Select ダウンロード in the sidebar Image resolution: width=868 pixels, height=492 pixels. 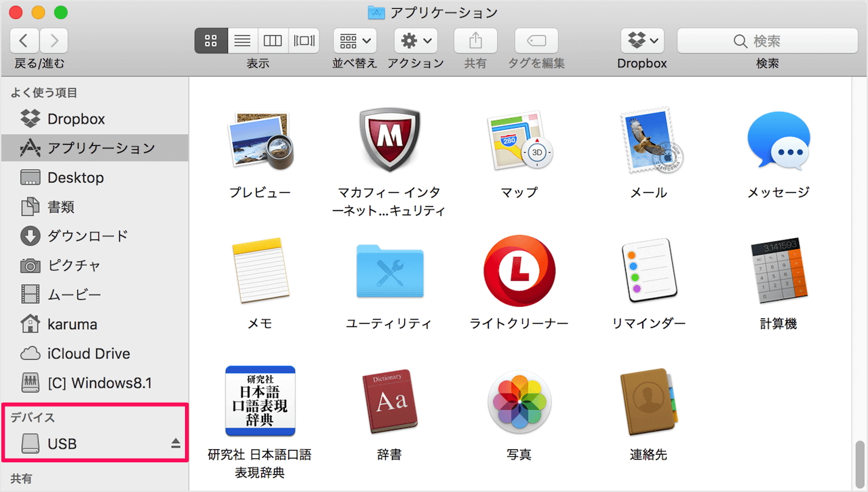(94, 236)
